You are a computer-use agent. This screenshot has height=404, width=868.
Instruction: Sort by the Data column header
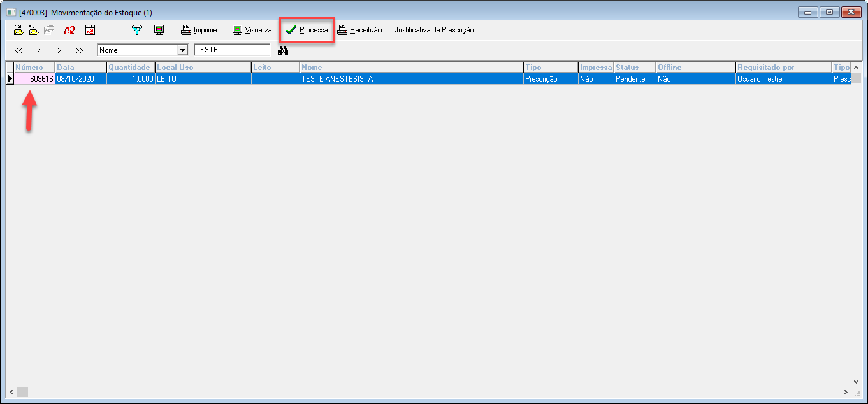click(x=81, y=68)
